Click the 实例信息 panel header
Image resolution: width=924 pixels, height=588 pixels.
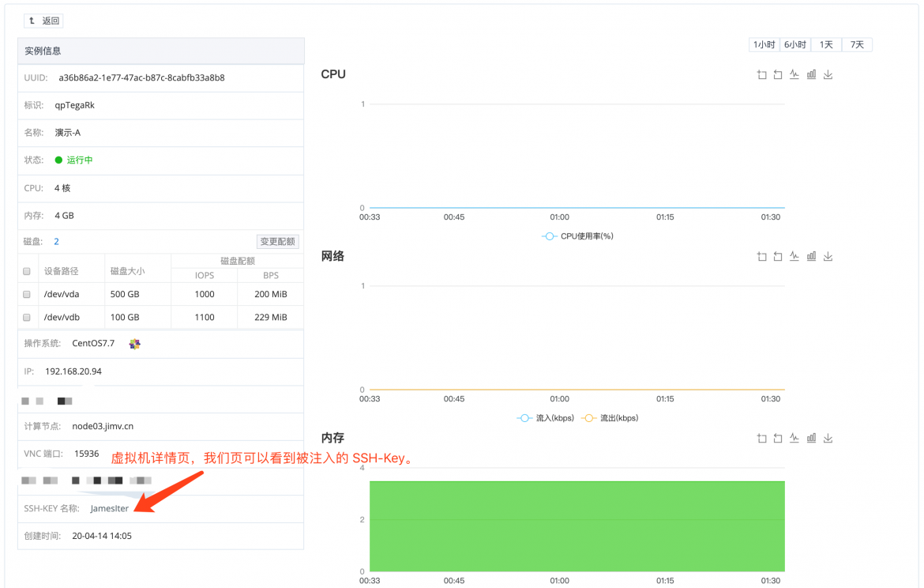[161, 51]
